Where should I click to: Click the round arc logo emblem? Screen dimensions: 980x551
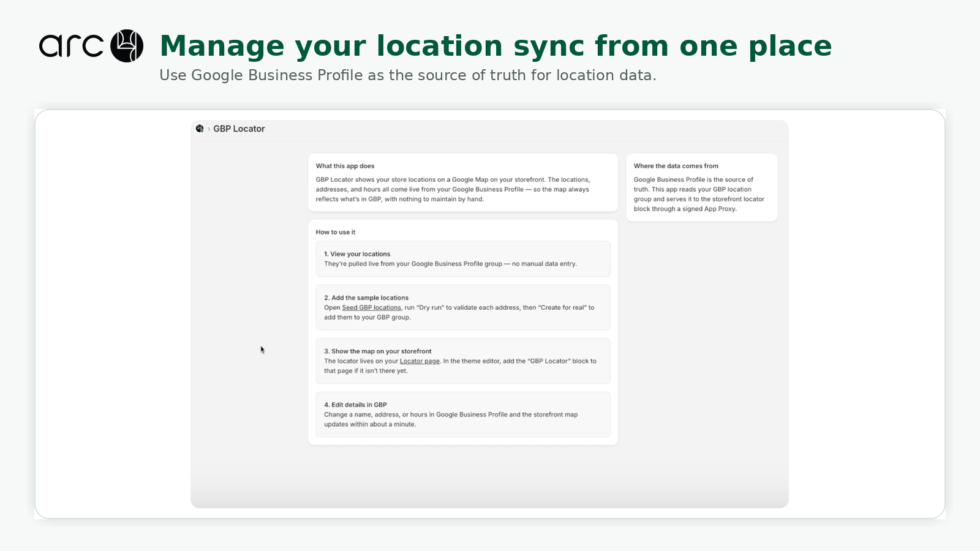[127, 46]
